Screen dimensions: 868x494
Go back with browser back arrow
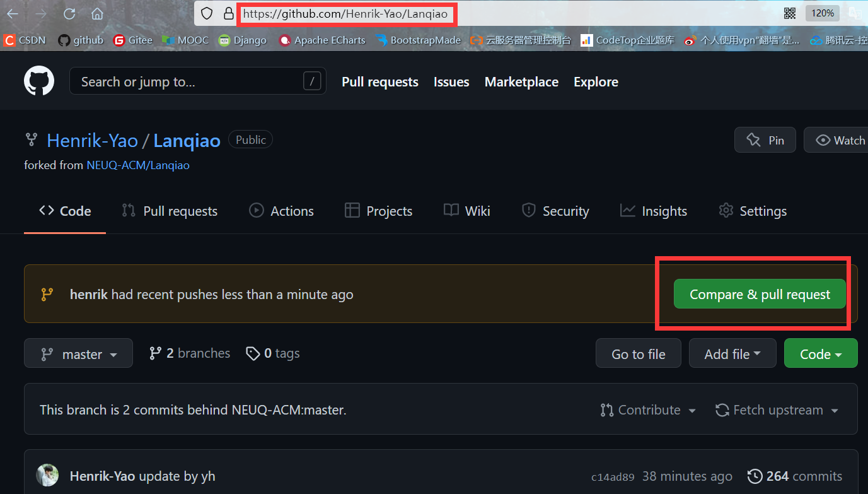[13, 13]
